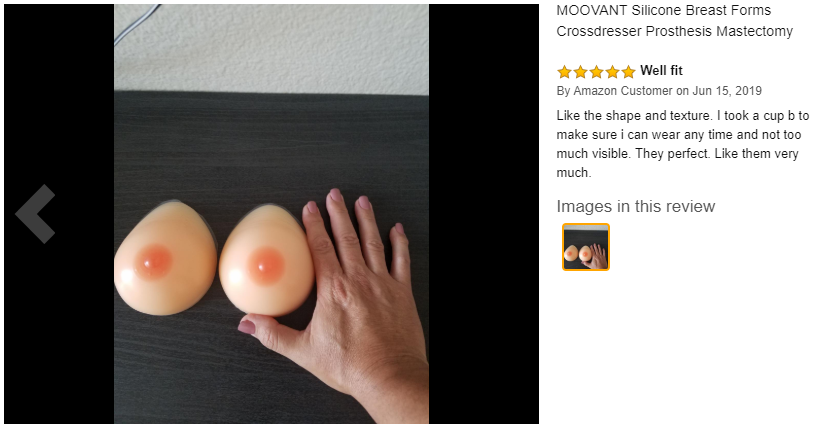Image resolution: width=829 pixels, height=430 pixels.
Task: Click the black bar right of the photo
Action: point(484,214)
